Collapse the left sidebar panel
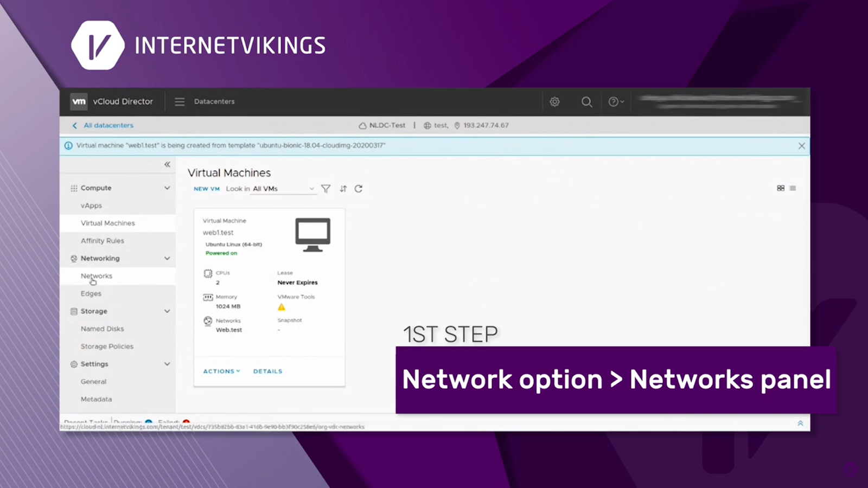868x488 pixels. 167,164
